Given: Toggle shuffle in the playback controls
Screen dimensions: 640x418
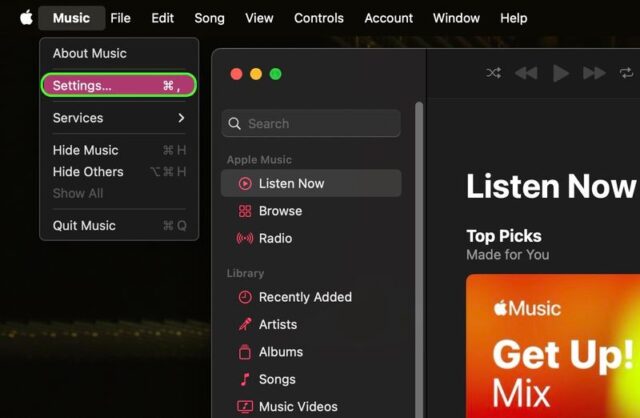Looking at the screenshot, I should coord(493,73).
